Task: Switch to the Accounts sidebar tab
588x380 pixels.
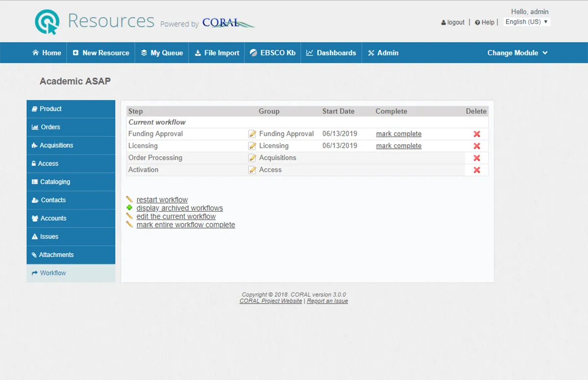Action: tap(71, 218)
